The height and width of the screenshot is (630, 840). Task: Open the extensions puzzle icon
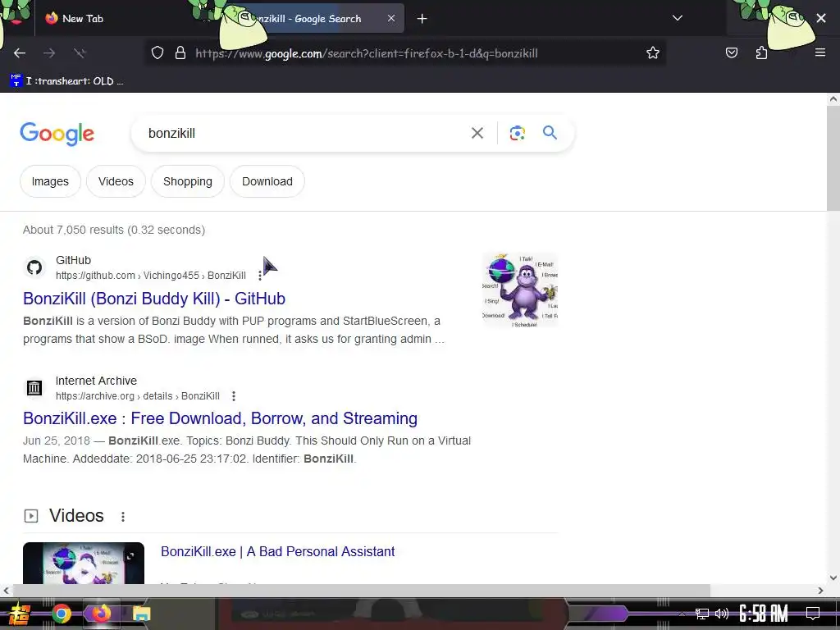[761, 53]
